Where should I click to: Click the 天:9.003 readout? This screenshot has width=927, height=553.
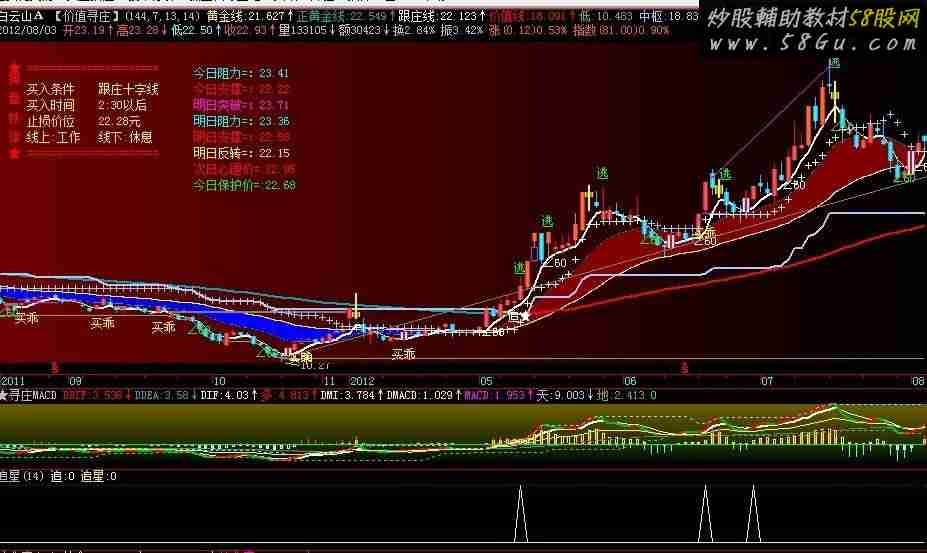click(563, 395)
